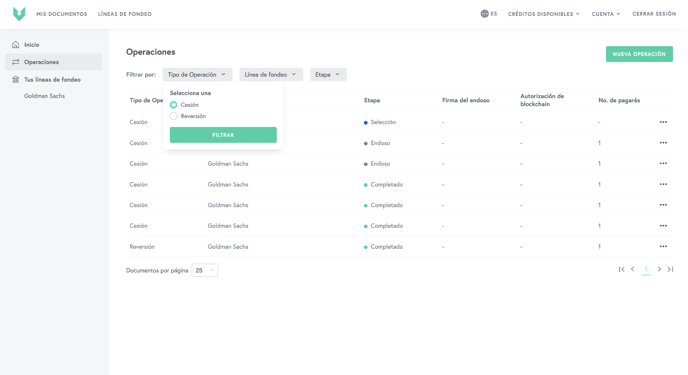
Task: Click the Filtrar button
Action: (223, 135)
